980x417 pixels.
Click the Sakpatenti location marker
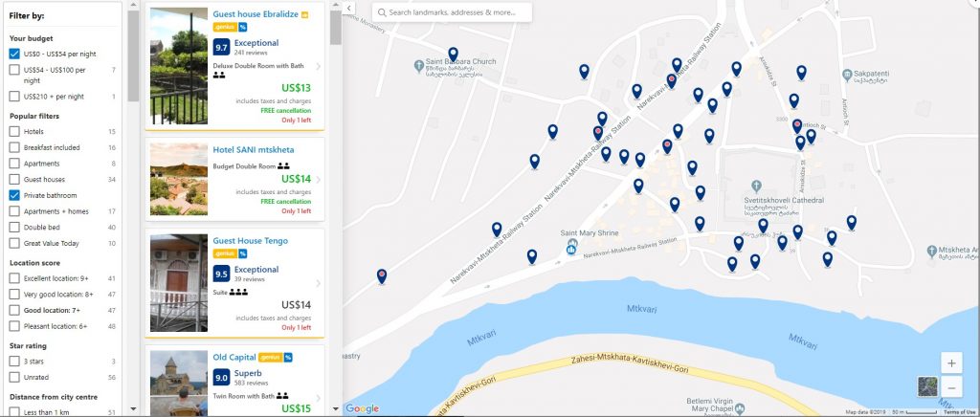847,75
